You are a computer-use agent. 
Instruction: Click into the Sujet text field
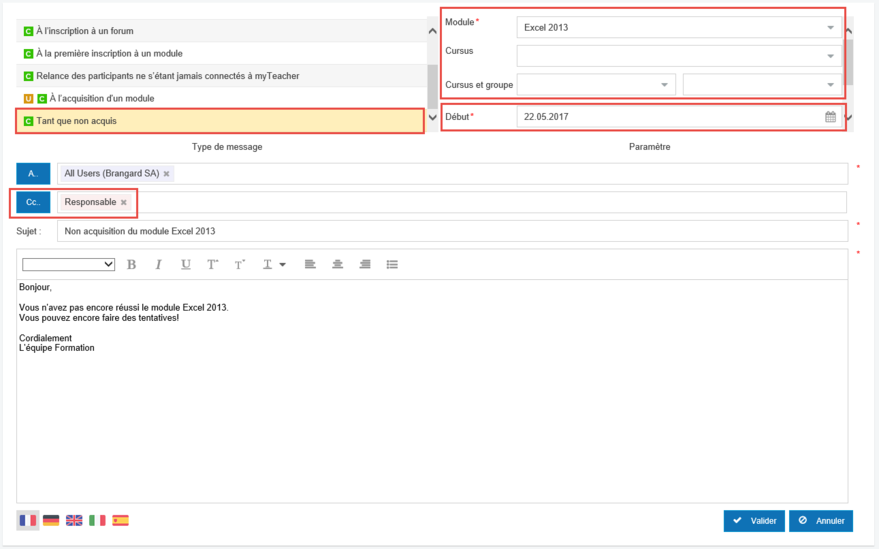(451, 231)
